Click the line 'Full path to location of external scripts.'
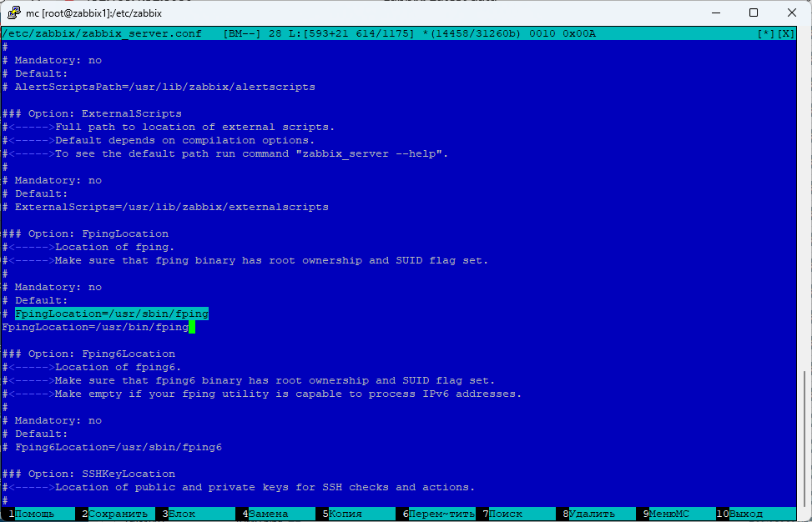This screenshot has width=812, height=522. (169, 127)
